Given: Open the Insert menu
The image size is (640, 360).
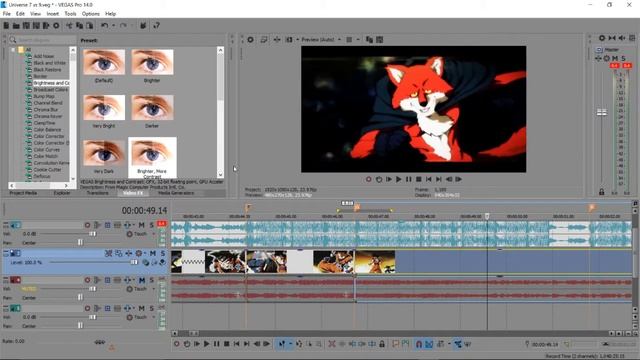Looking at the screenshot, I should pos(53,13).
